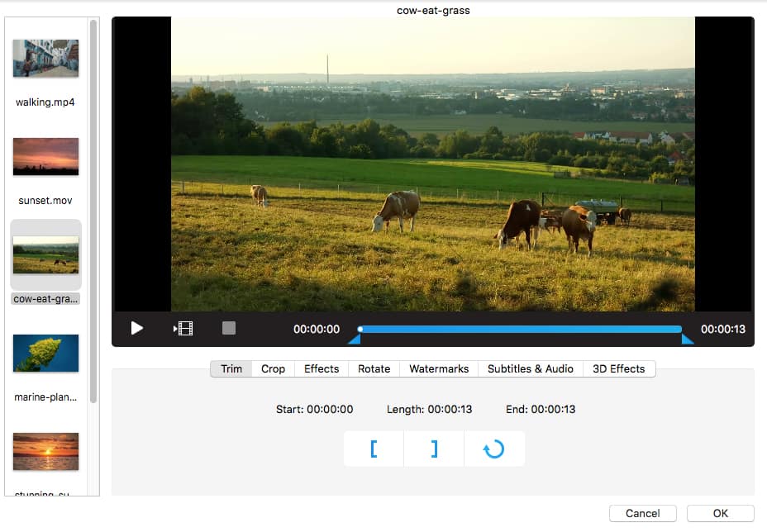Reset trim with circular arrow icon
The image size is (767, 532).
[x=493, y=449]
